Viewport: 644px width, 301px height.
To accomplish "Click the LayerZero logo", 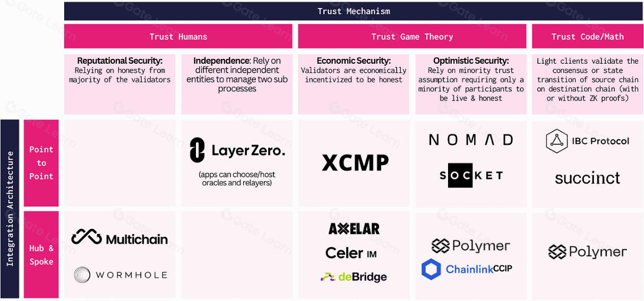I will pos(237,150).
